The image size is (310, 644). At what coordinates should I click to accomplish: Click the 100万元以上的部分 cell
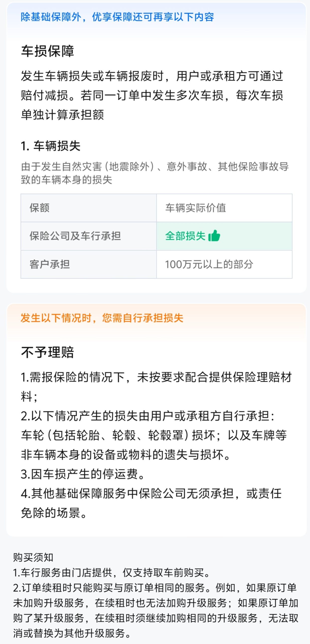pyautogui.click(x=209, y=264)
